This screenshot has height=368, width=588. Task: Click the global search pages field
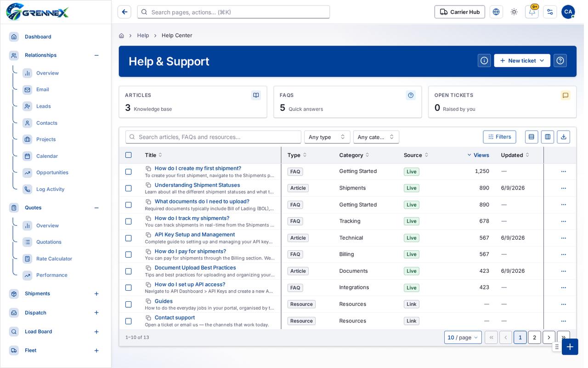pyautogui.click(x=233, y=12)
